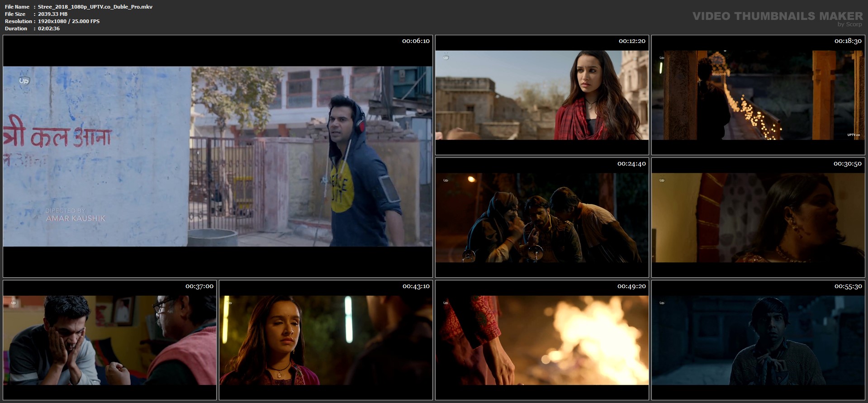This screenshot has width=868, height=403.
Task: Pick the dark night frame at 00:55:30
Action: coord(758,340)
